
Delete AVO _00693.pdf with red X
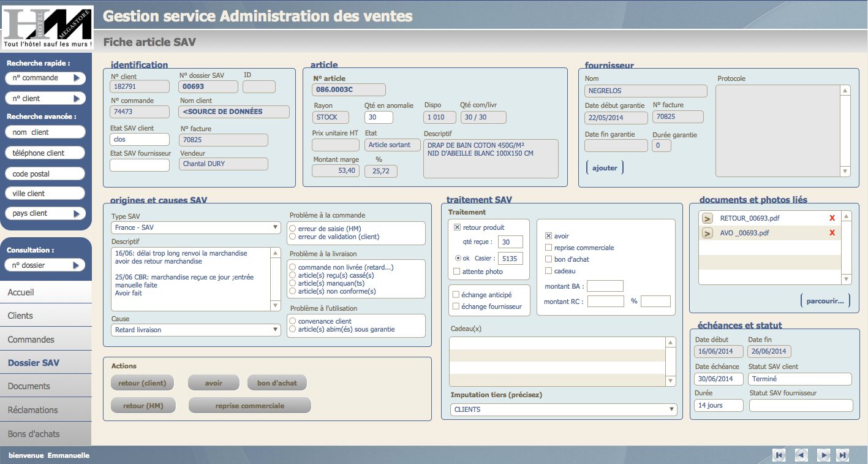832,233
